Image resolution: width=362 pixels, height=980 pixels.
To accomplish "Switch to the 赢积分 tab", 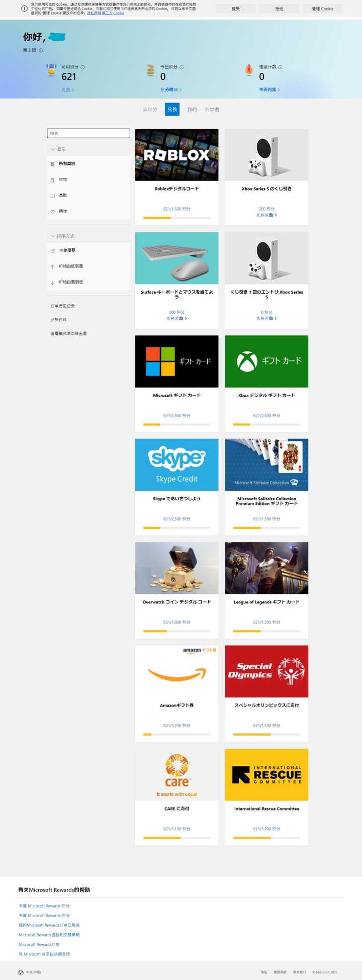I will (150, 109).
